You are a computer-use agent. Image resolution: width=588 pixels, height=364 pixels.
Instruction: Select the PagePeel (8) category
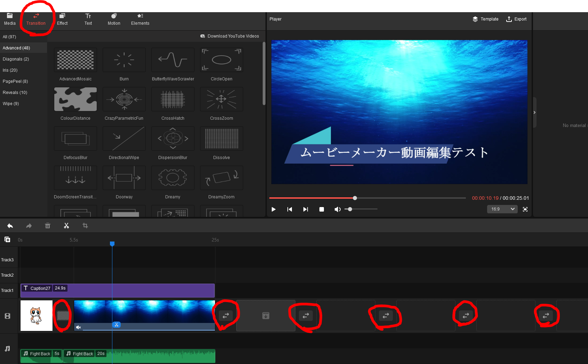[x=15, y=81]
